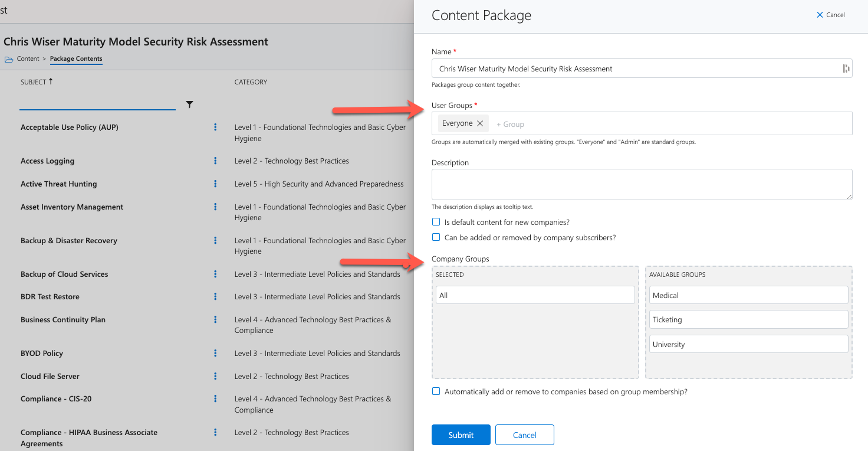Click the Level 5 - High Security category cell
This screenshot has width=868, height=451.
(x=319, y=184)
